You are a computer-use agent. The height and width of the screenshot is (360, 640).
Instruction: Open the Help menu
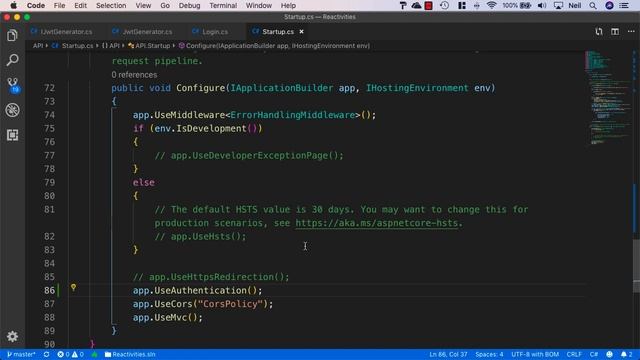pyautogui.click(x=288, y=5)
